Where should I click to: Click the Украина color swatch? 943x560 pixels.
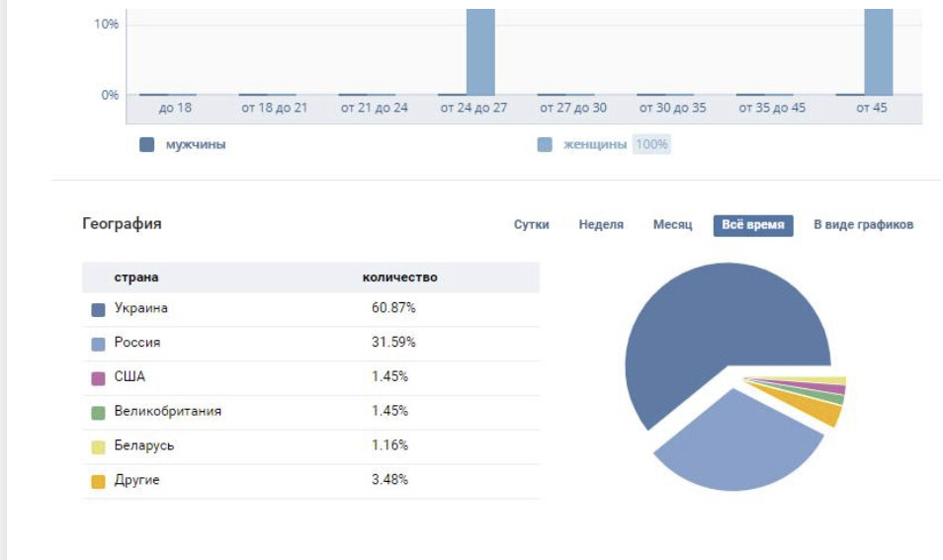(x=98, y=309)
